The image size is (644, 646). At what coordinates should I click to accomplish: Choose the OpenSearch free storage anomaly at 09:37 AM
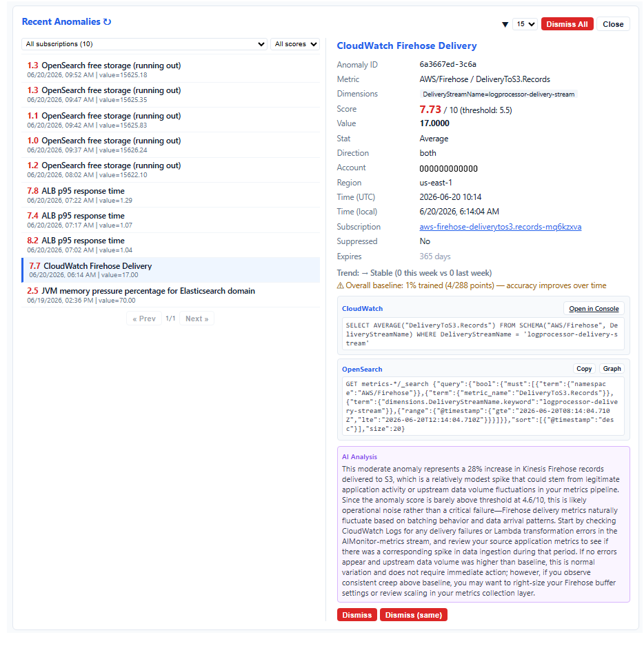pyautogui.click(x=170, y=145)
